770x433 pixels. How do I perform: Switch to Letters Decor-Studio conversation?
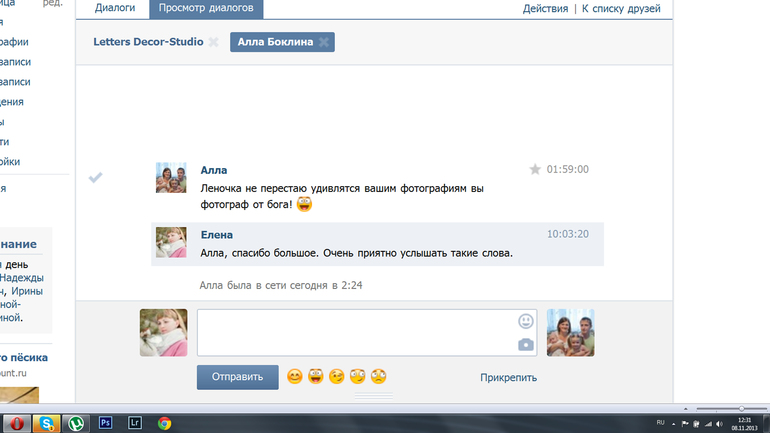coord(148,42)
